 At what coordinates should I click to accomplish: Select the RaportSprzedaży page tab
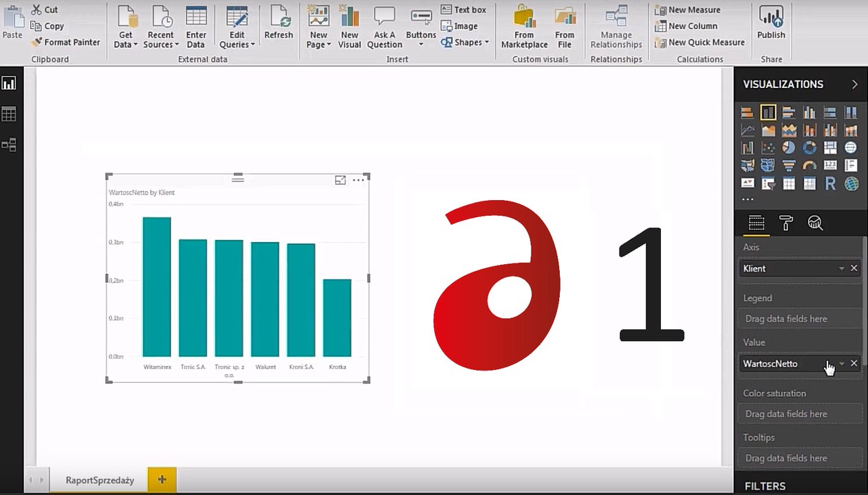(x=100, y=480)
